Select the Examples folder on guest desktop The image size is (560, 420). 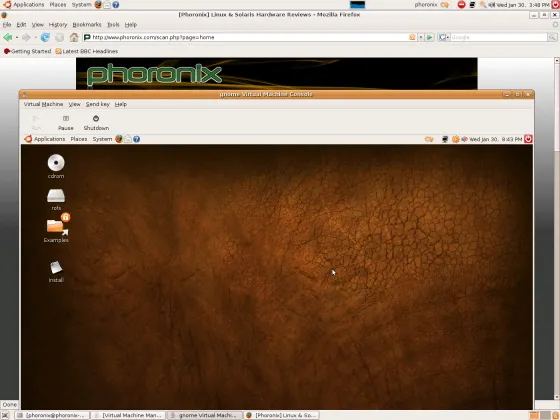[x=56, y=229]
